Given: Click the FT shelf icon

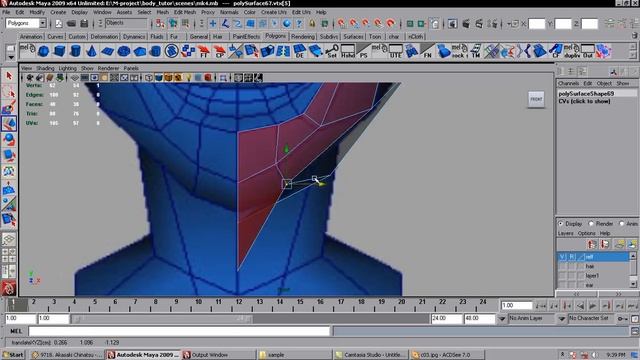Looking at the screenshot, I should click(204, 51).
